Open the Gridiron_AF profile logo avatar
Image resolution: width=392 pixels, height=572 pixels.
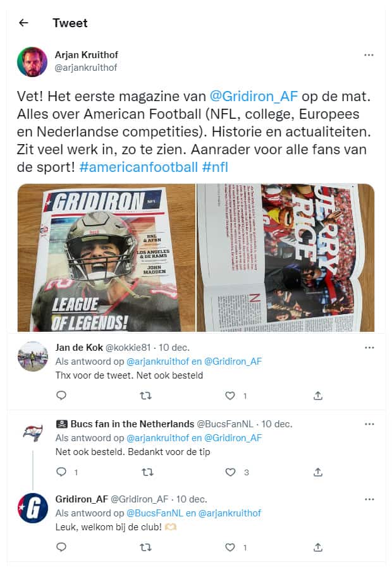33,508
